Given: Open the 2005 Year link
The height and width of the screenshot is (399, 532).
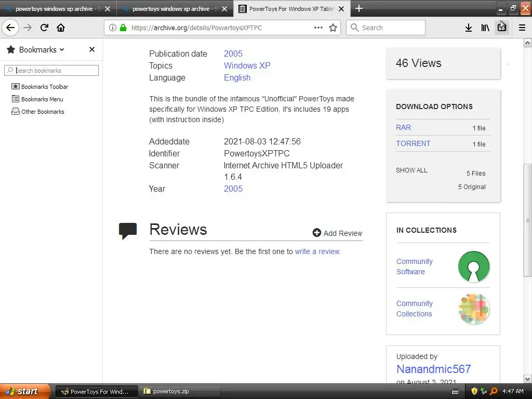Looking at the screenshot, I should (x=233, y=189).
